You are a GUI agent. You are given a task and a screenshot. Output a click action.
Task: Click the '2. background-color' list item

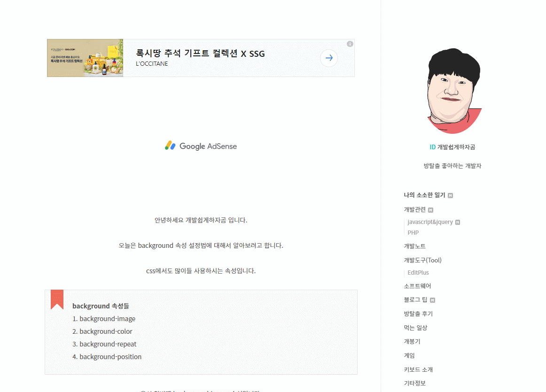[x=102, y=331]
